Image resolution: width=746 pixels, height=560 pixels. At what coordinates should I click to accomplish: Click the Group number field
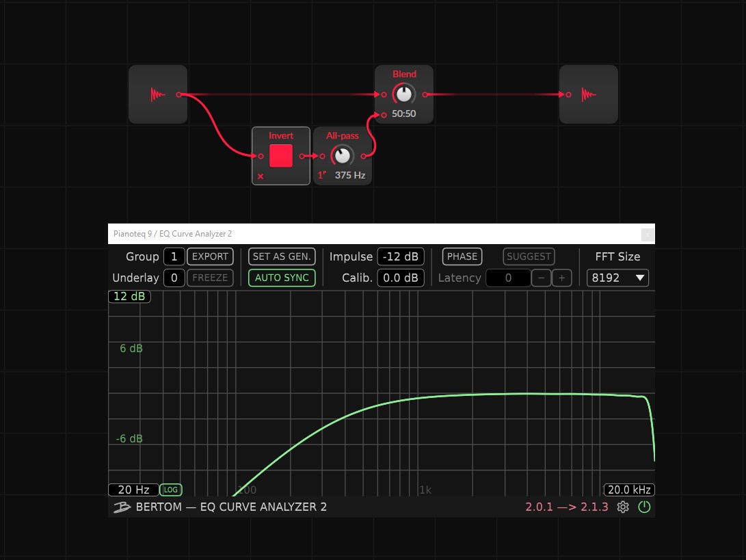[174, 256]
